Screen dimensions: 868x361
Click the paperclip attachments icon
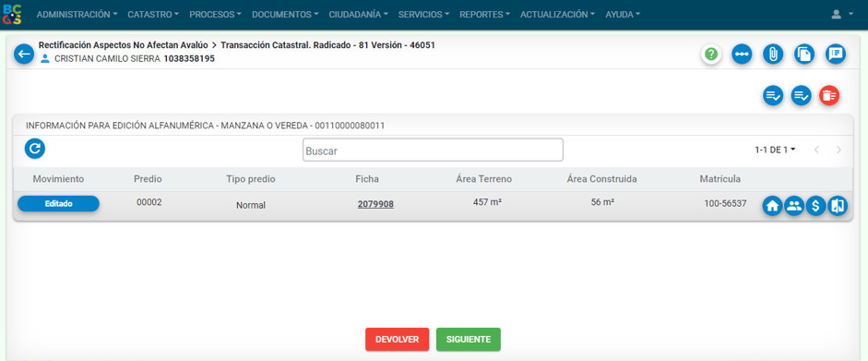(x=773, y=54)
